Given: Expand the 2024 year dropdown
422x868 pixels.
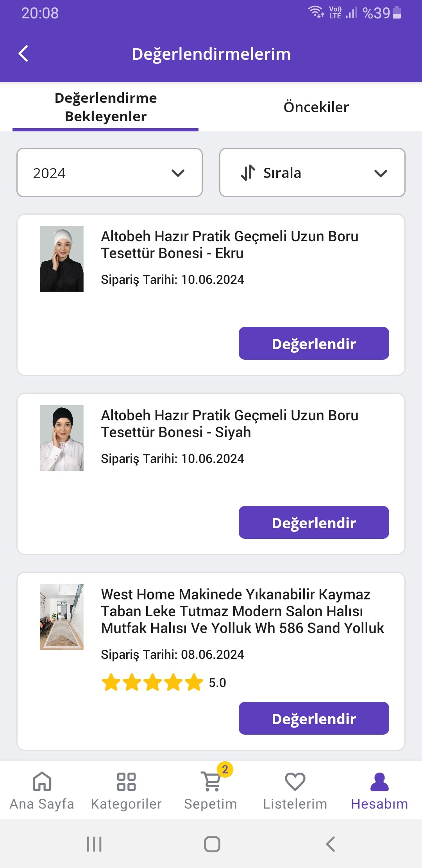Looking at the screenshot, I should coord(109,172).
